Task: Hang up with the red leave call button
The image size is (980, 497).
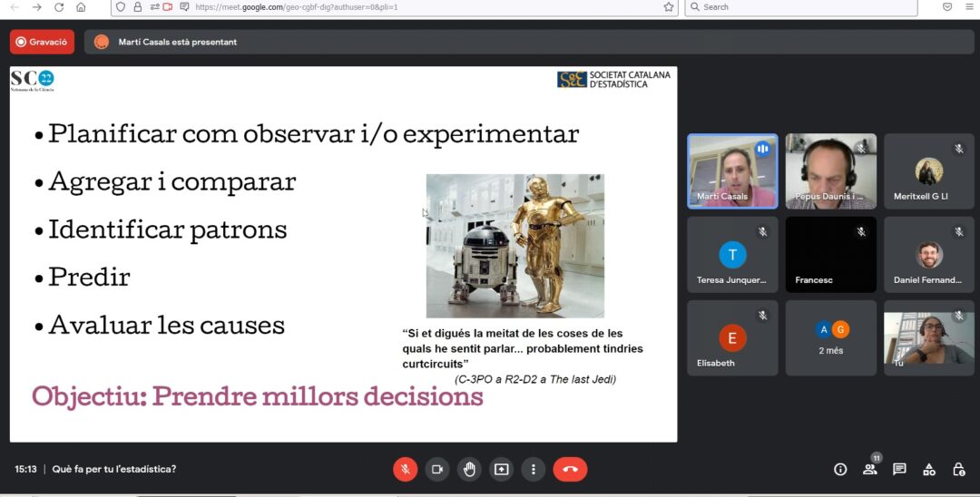Action: coord(570,469)
